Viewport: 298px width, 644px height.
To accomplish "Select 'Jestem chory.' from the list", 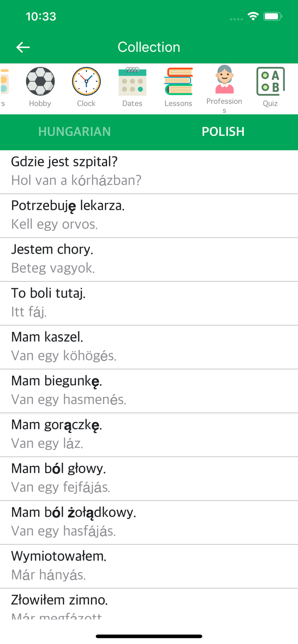I will click(x=149, y=258).
